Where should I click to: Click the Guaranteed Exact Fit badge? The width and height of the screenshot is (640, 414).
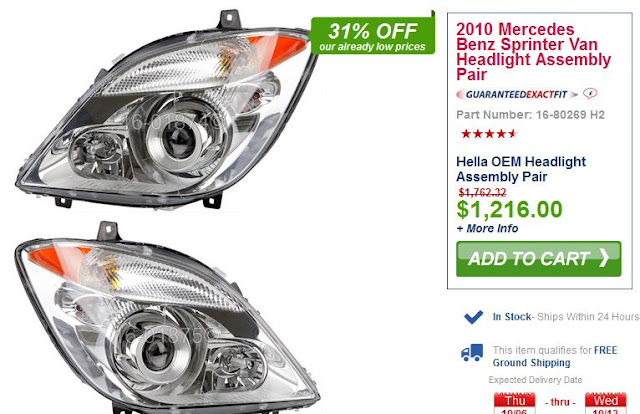[x=517, y=95]
